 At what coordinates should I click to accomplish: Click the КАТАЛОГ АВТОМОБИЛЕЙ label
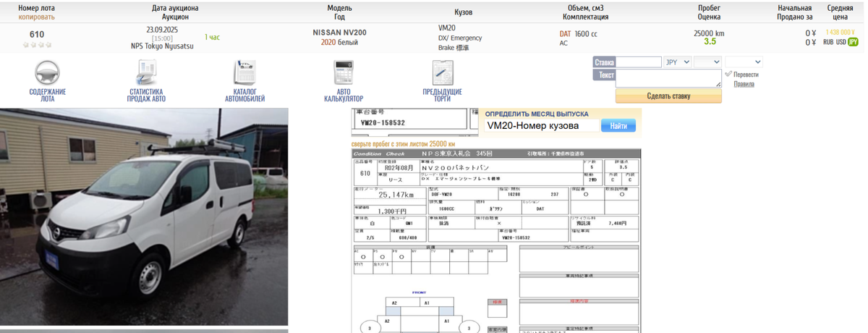244,95
